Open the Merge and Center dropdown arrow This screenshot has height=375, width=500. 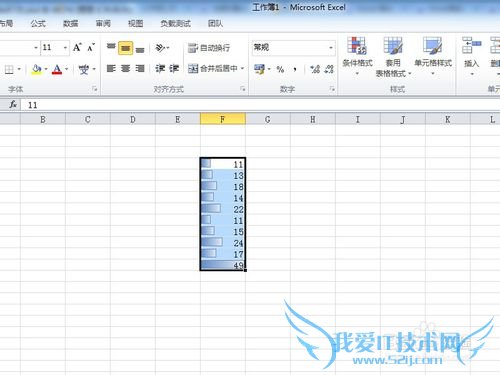pos(243,69)
